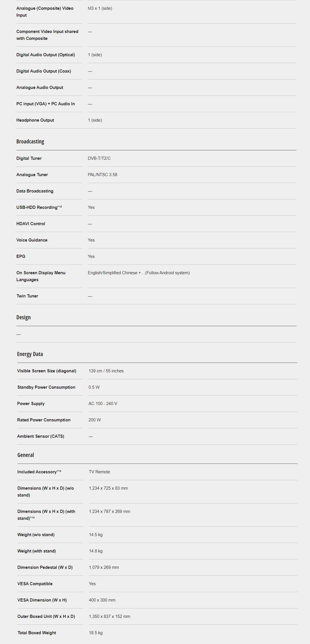Screen dimensions: 310x644
Task: Click the 400 x 300 mm VESA value
Action: pos(102,600)
